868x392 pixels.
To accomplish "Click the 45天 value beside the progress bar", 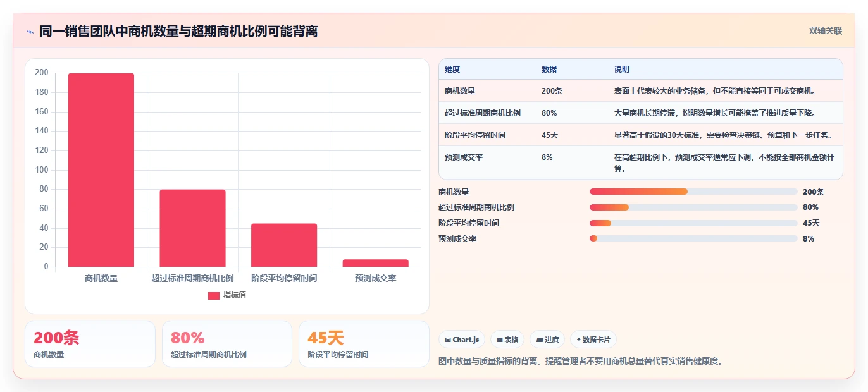I will (811, 223).
